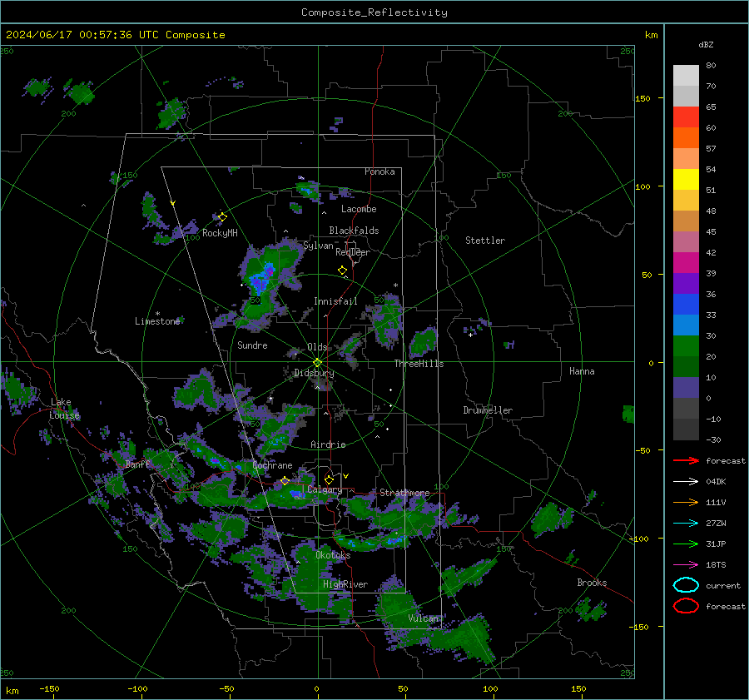Click the magenta 18TS arrow in the legend
Viewport: 749px width, 700px height.
[686, 565]
